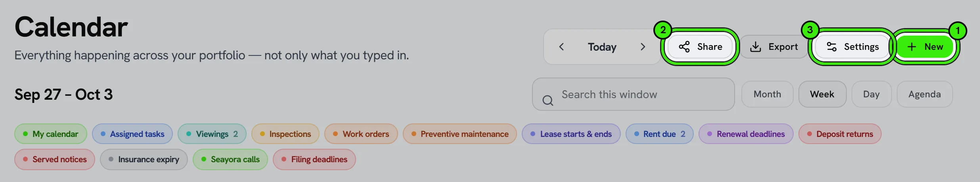Toggle the Viewings filter chip

(x=212, y=134)
